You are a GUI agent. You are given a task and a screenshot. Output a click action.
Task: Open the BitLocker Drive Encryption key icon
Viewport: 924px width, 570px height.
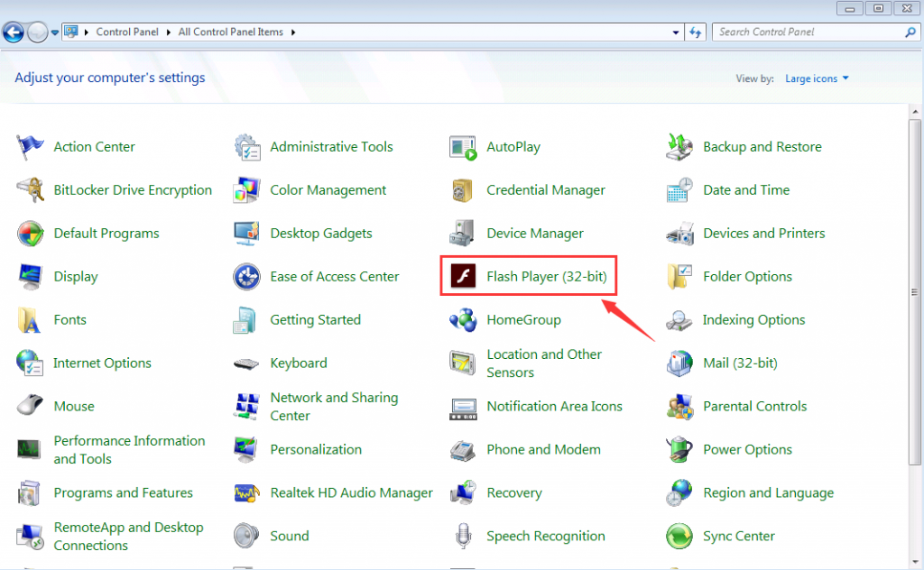click(30, 189)
